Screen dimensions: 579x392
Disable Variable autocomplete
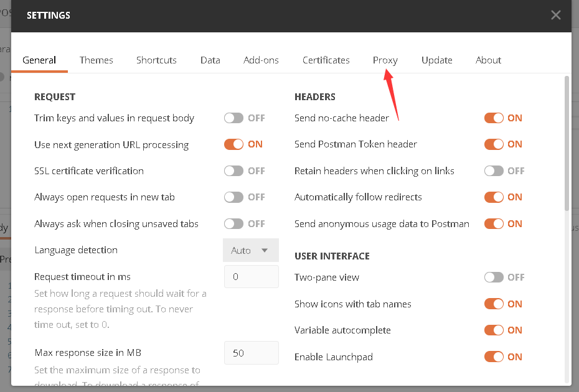pyautogui.click(x=495, y=330)
